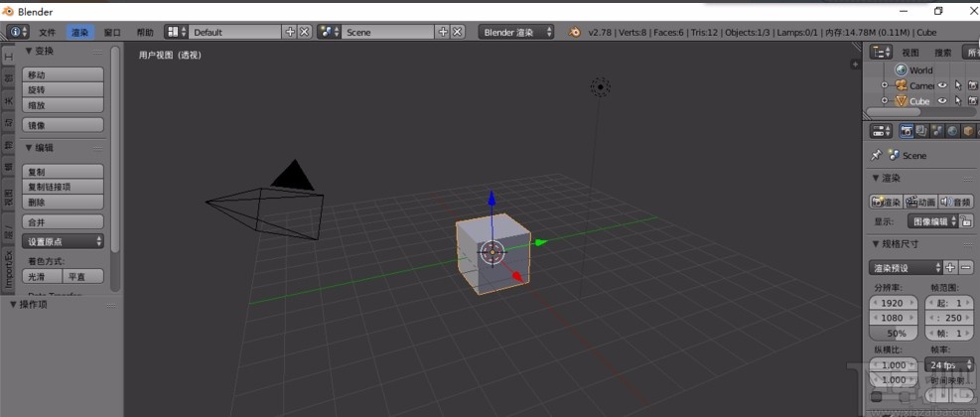
Task: Click the 动画 render animation button
Action: (920, 202)
